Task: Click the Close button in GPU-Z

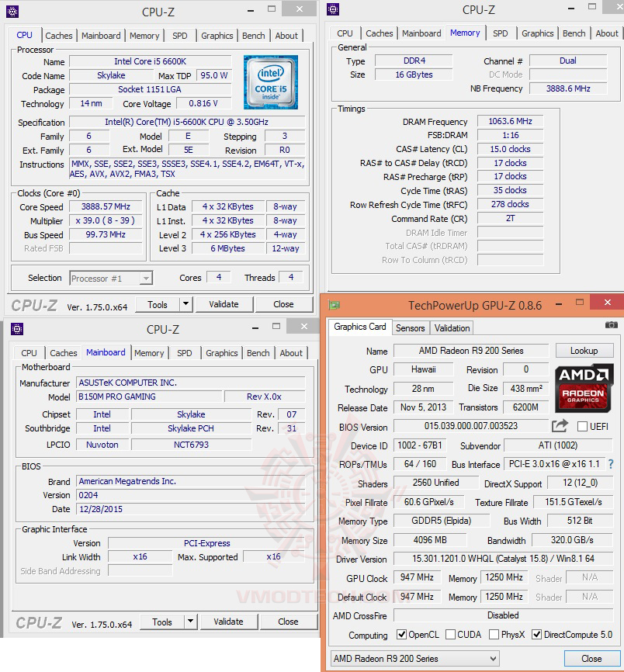Action: pyautogui.click(x=591, y=659)
